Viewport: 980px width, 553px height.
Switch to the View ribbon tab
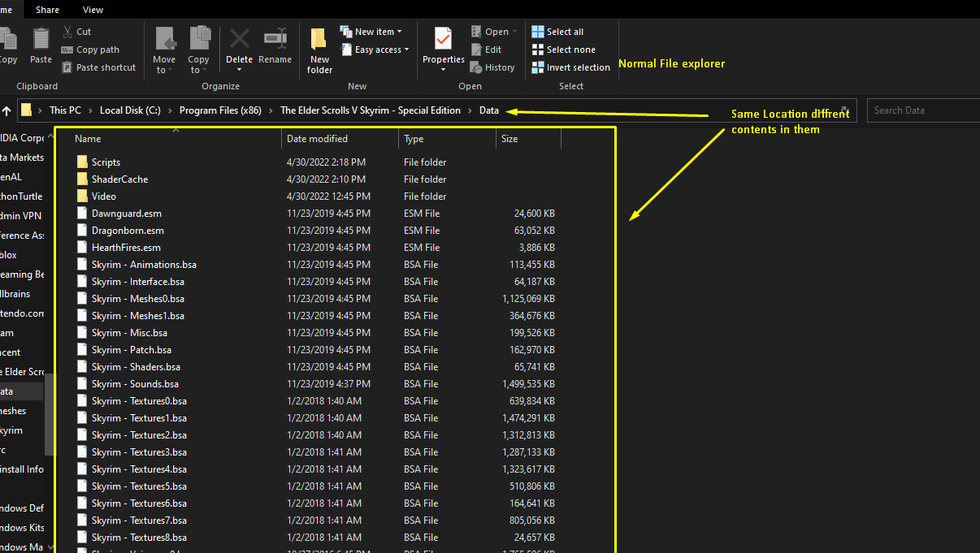(93, 10)
